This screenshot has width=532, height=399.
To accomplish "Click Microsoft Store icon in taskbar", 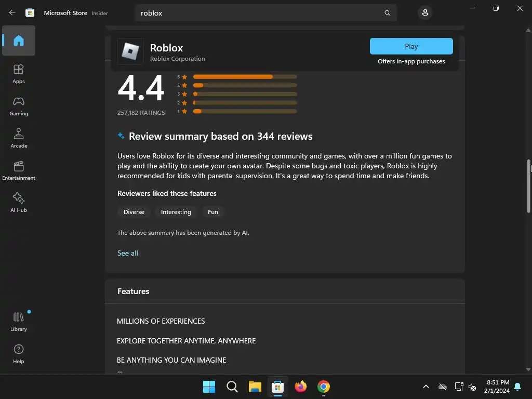I will point(277,387).
